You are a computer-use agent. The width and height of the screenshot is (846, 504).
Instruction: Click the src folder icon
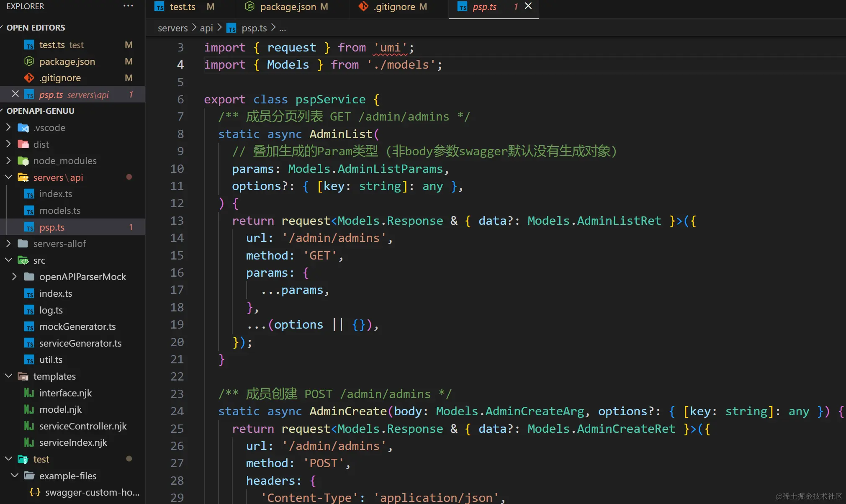point(23,260)
